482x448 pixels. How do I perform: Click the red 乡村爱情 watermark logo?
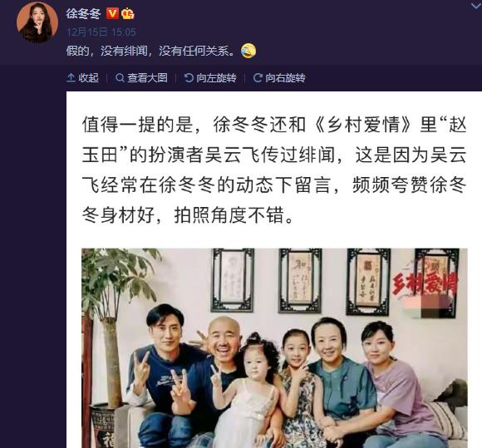(x=425, y=283)
